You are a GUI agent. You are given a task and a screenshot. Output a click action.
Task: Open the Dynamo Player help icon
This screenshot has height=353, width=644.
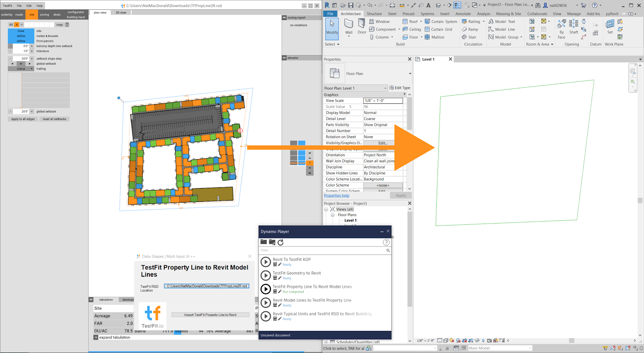click(x=386, y=242)
